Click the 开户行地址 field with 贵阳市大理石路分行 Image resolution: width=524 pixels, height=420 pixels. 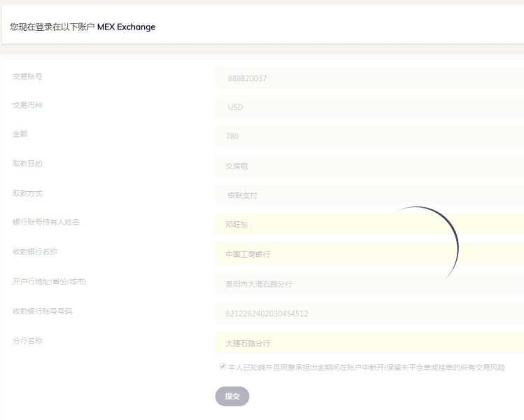369,283
